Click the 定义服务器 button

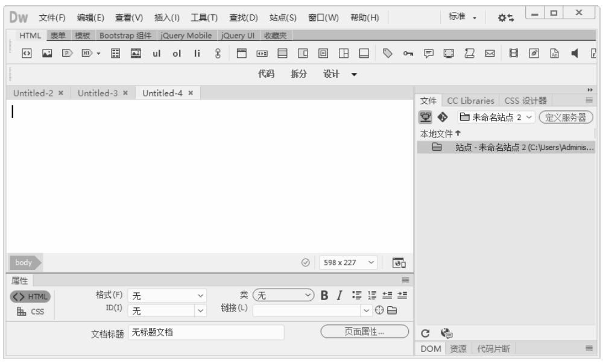point(566,117)
